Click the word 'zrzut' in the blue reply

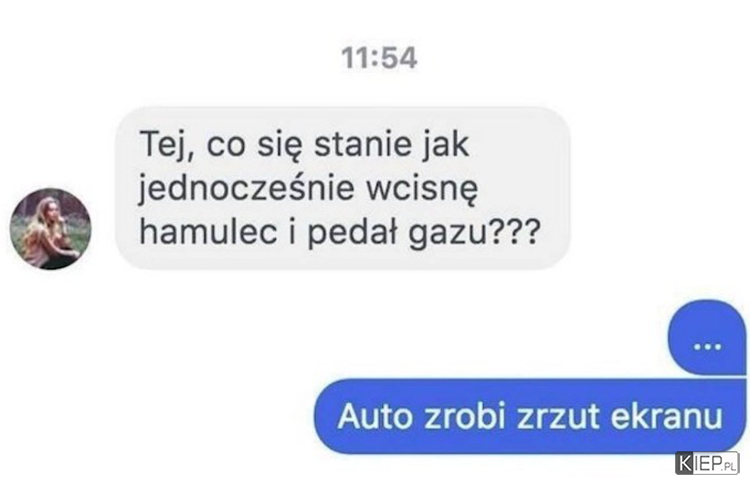(x=558, y=416)
